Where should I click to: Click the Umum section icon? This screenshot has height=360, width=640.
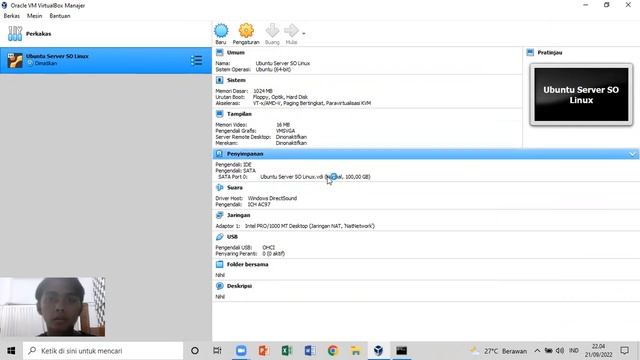[x=220, y=53]
